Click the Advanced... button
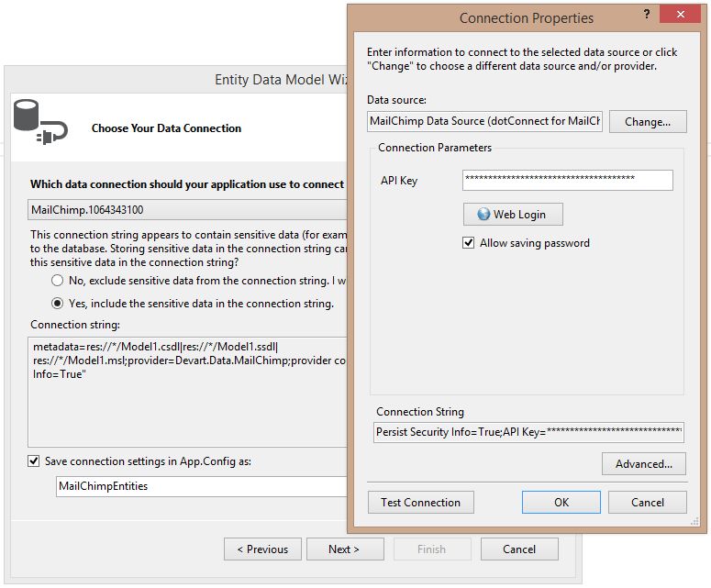This screenshot has width=711, height=588. [x=643, y=464]
